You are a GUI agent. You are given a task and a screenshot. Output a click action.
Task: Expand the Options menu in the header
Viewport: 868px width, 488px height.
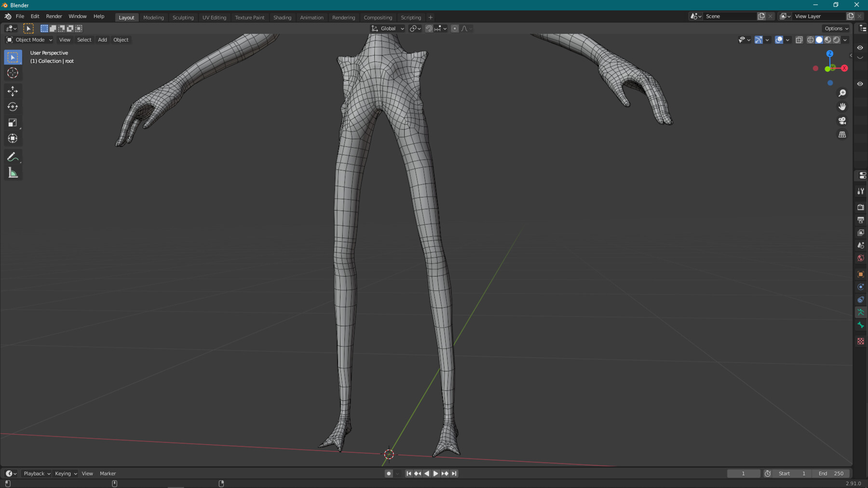point(835,28)
